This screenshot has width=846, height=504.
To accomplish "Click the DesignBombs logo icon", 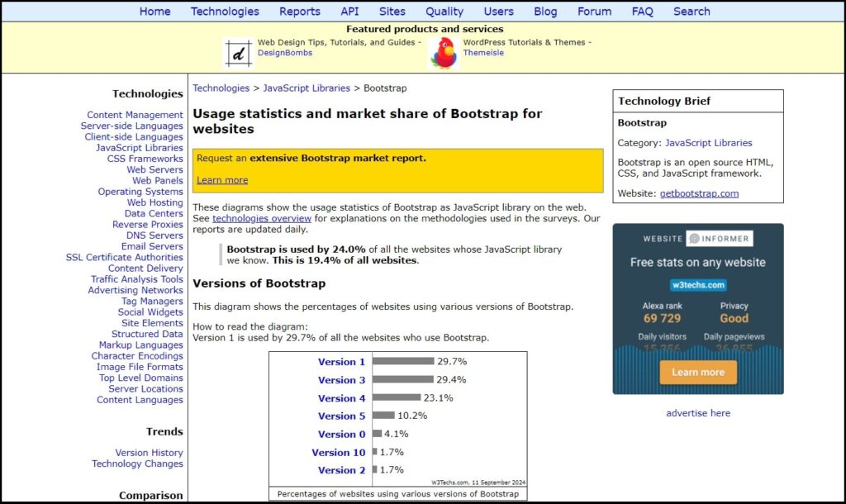I will point(239,54).
